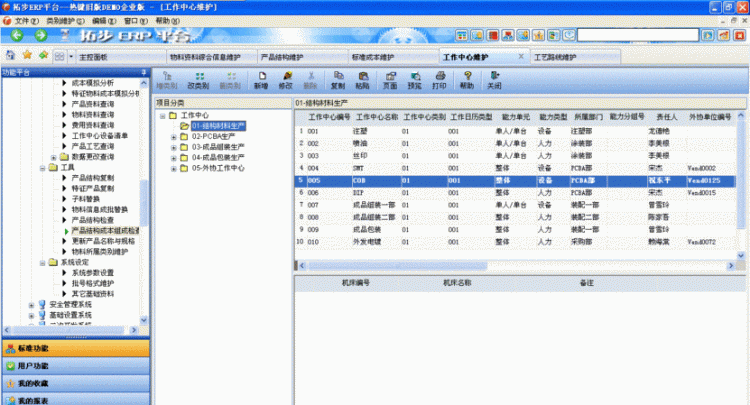The height and width of the screenshot is (405, 750).
Task: Click the function tree scroll down arrow
Action: (143, 320)
